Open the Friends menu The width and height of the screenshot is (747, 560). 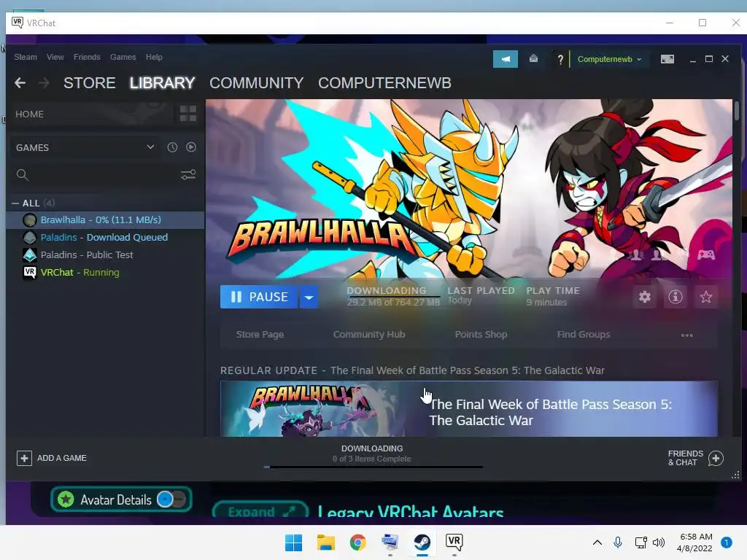pos(87,57)
